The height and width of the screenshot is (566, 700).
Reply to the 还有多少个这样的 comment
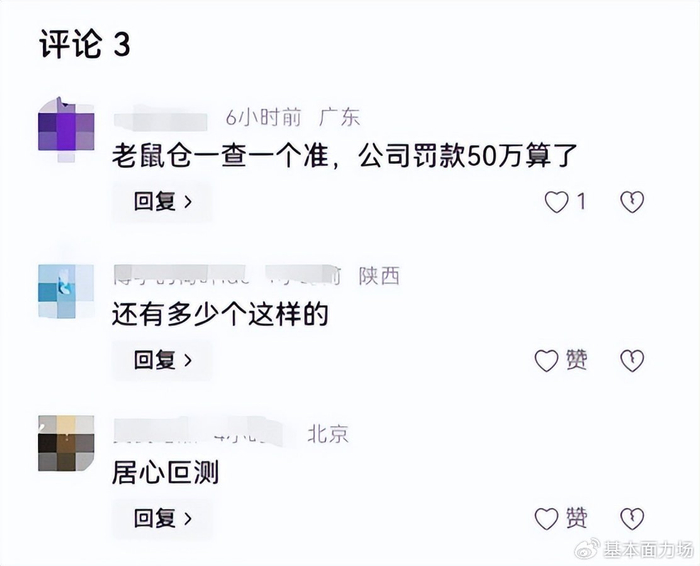[162, 360]
